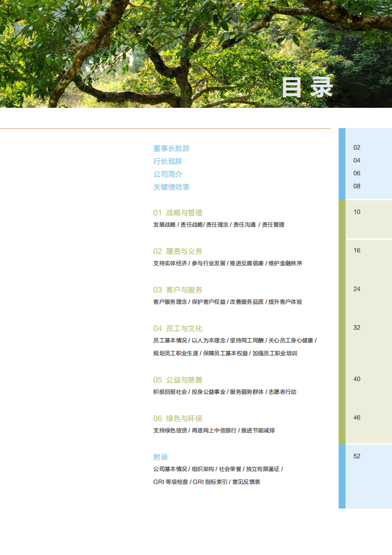The image size is (392, 555).
Task: Select the subtopic 提升客户体验
Action: (x=286, y=302)
